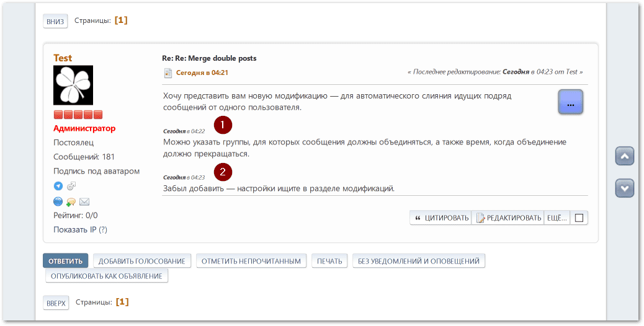The width and height of the screenshot is (644, 326).
Task: Select ОТМЕТИТЬ НЕПРОЧИТАННЫМ
Action: pos(251,261)
